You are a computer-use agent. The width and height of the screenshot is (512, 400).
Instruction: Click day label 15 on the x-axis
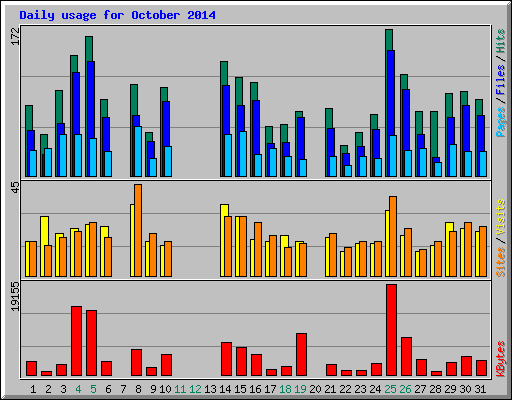click(x=240, y=389)
